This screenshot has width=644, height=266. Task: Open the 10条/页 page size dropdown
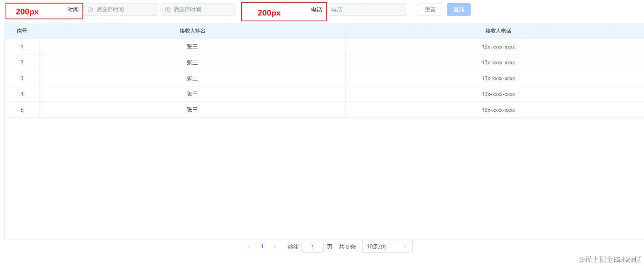pos(388,246)
